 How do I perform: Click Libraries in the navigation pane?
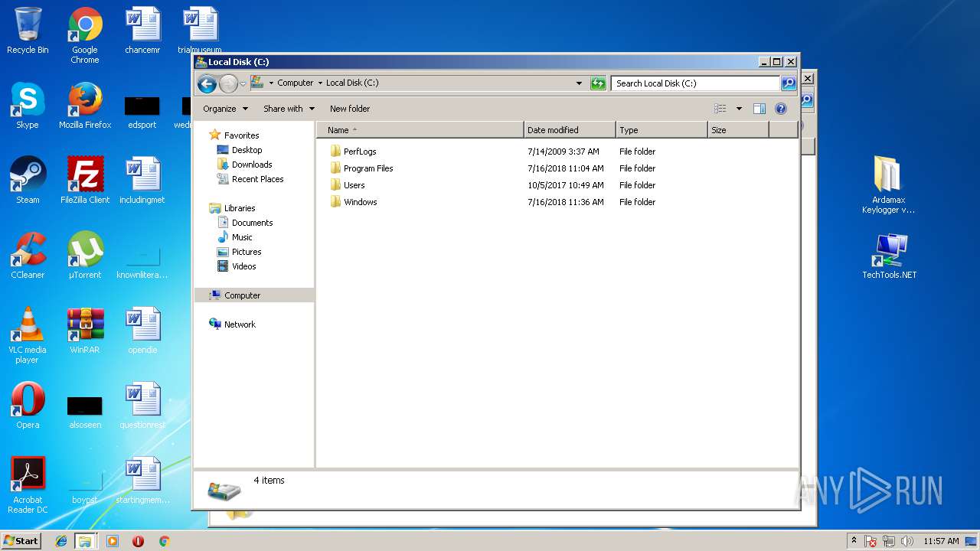[232, 208]
